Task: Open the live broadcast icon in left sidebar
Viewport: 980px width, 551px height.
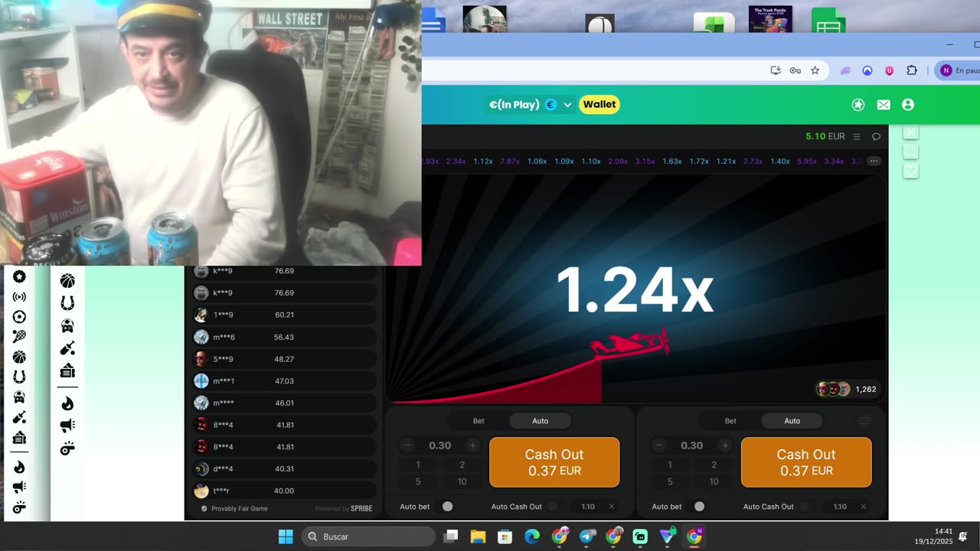Action: (x=19, y=297)
